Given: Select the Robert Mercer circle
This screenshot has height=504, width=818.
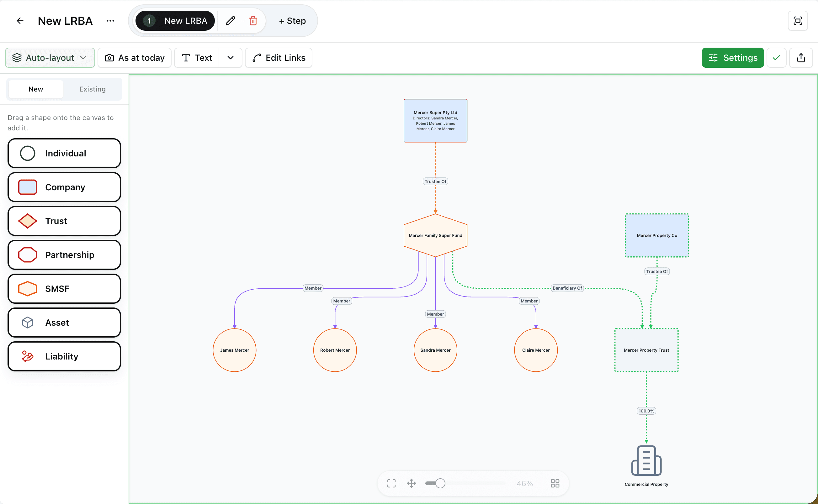Looking at the screenshot, I should coord(335,350).
